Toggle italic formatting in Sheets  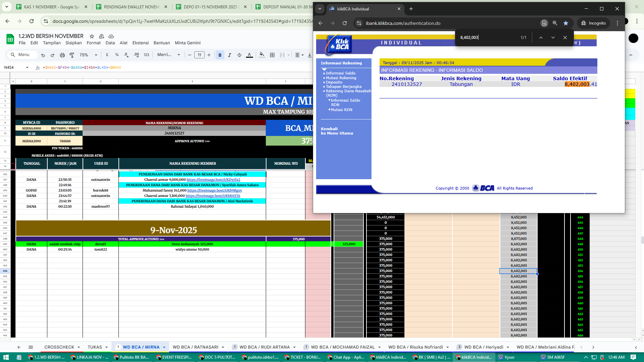pyautogui.click(x=230, y=55)
